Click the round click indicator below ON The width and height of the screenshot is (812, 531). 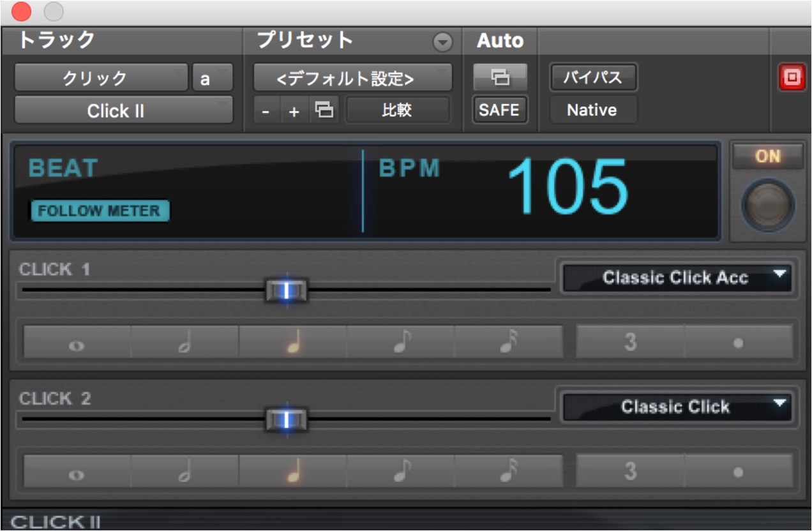click(x=767, y=206)
